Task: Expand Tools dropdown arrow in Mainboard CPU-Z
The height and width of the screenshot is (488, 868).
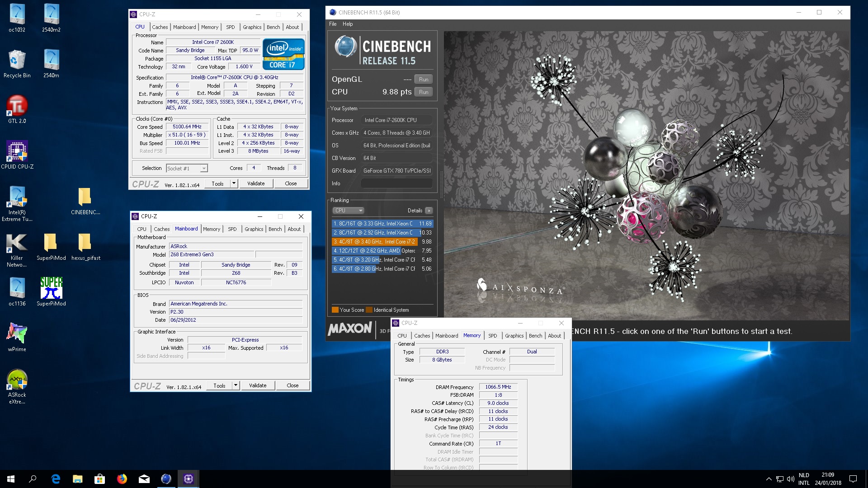Action: 236,385
